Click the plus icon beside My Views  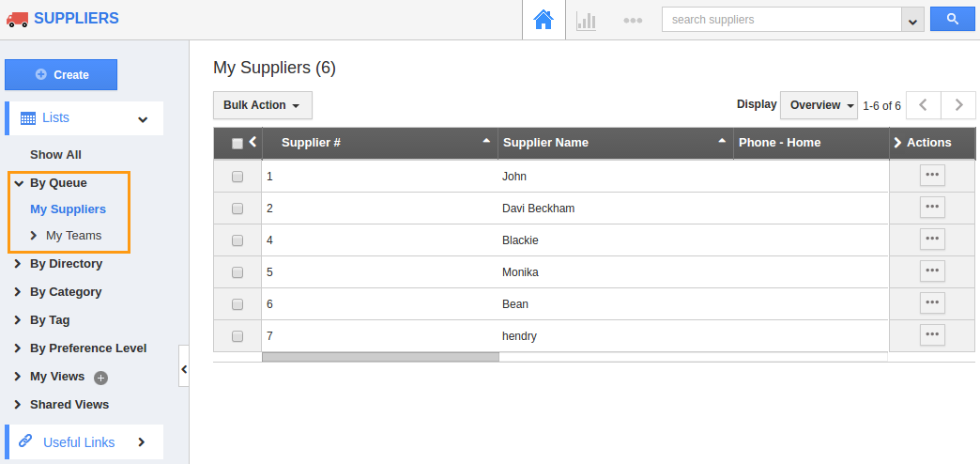pos(100,378)
